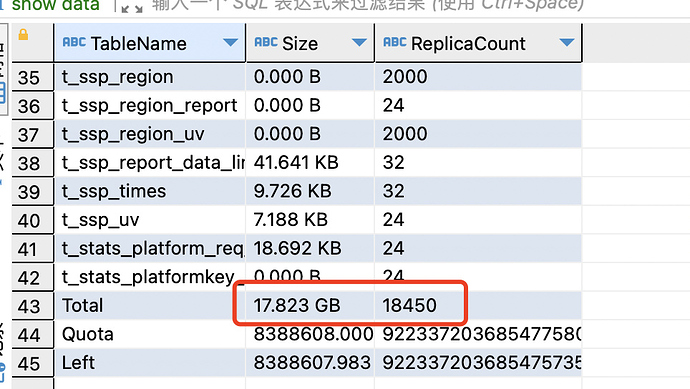Click the lock icon in the grid corner
This screenshot has width=690, height=389.
[x=23, y=34]
